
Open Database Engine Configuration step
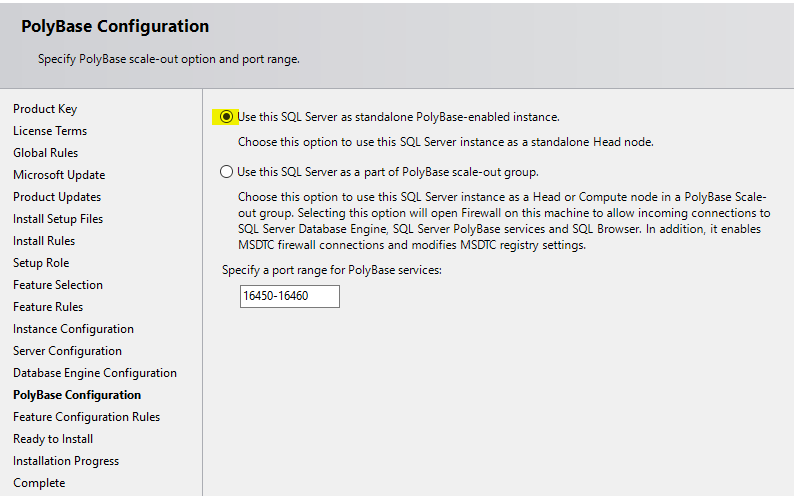pos(95,373)
